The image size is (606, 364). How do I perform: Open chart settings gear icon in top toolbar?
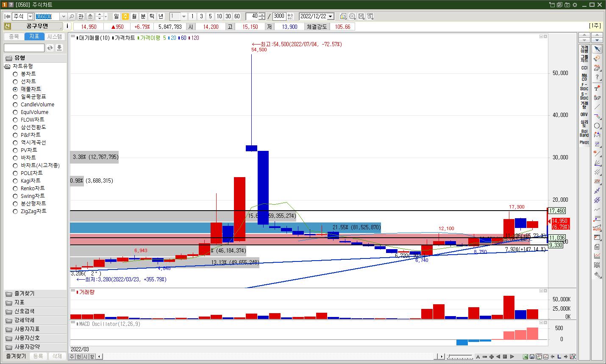[352, 16]
